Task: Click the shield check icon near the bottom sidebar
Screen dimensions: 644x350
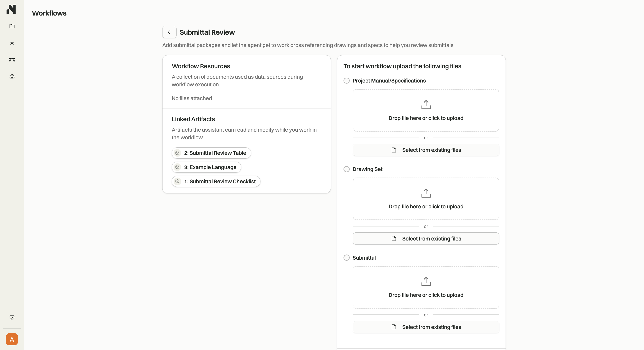Action: pyautogui.click(x=11, y=317)
